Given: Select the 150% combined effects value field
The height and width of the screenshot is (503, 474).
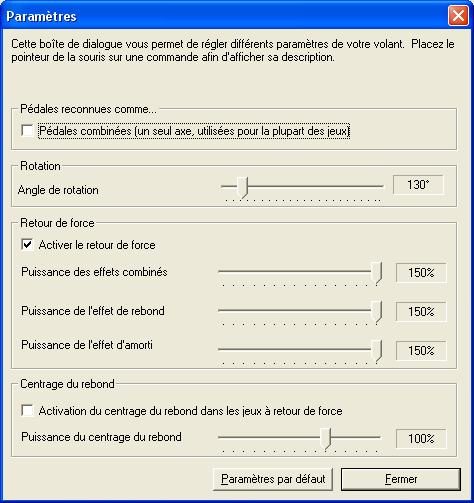Looking at the screenshot, I should coord(421,273).
